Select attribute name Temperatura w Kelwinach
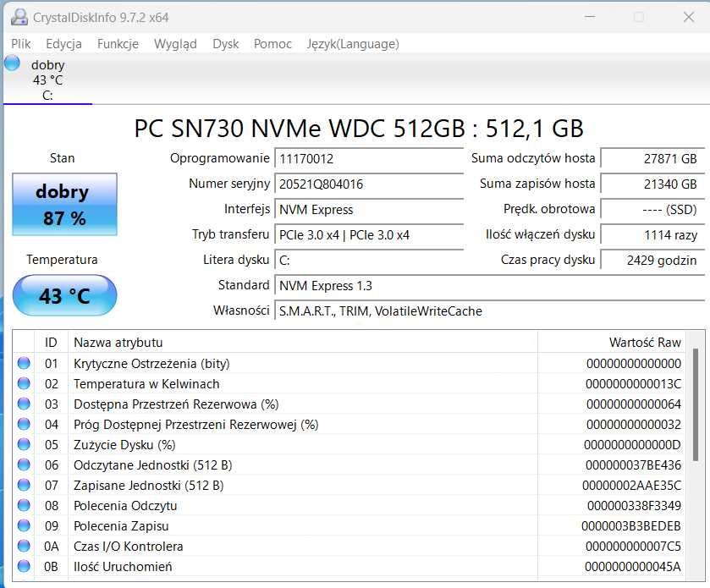The width and height of the screenshot is (710, 588). click(146, 384)
